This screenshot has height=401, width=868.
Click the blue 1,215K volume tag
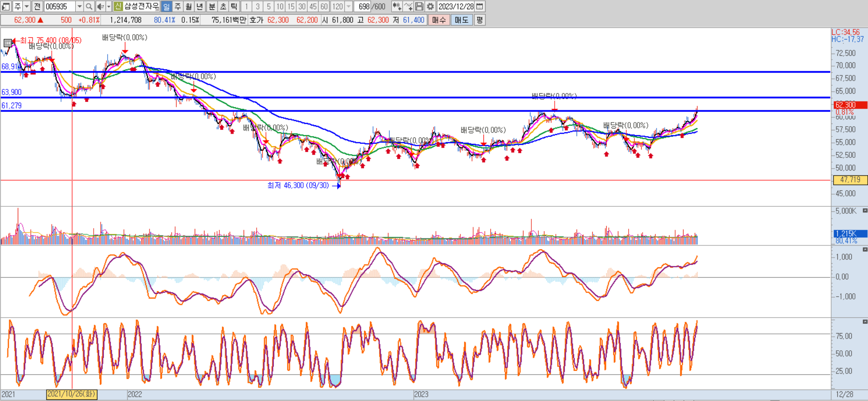(850, 233)
